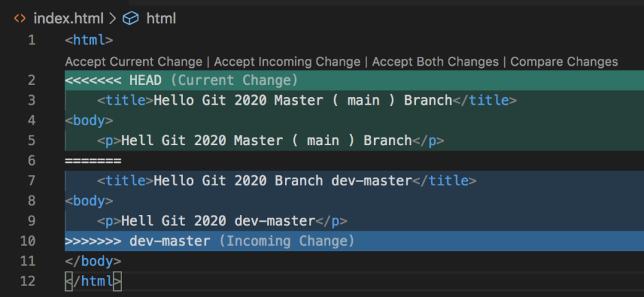The height and width of the screenshot is (297, 644).
Task: Accept Current Change for the conflict
Action: pos(134,62)
